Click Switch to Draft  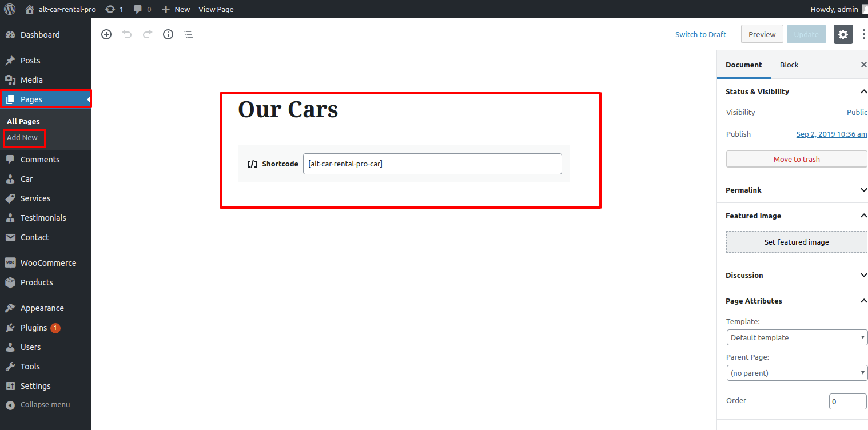click(x=700, y=34)
